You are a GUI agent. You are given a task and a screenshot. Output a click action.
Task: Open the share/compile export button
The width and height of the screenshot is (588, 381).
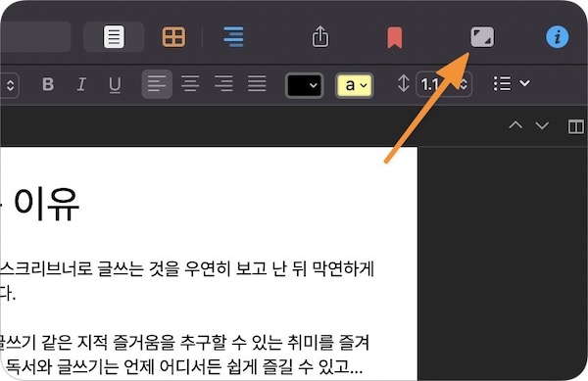pos(319,36)
